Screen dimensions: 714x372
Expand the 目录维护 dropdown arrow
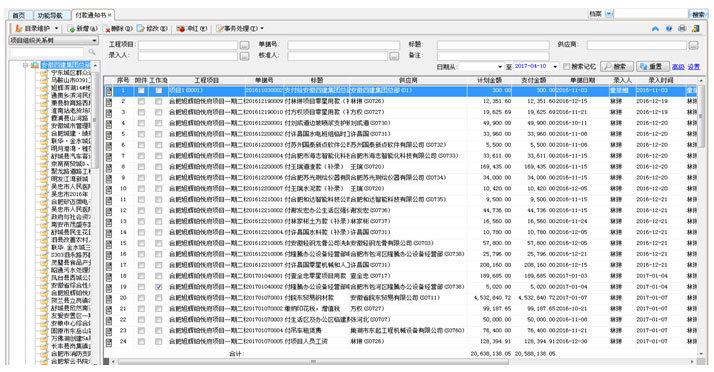pos(56,29)
